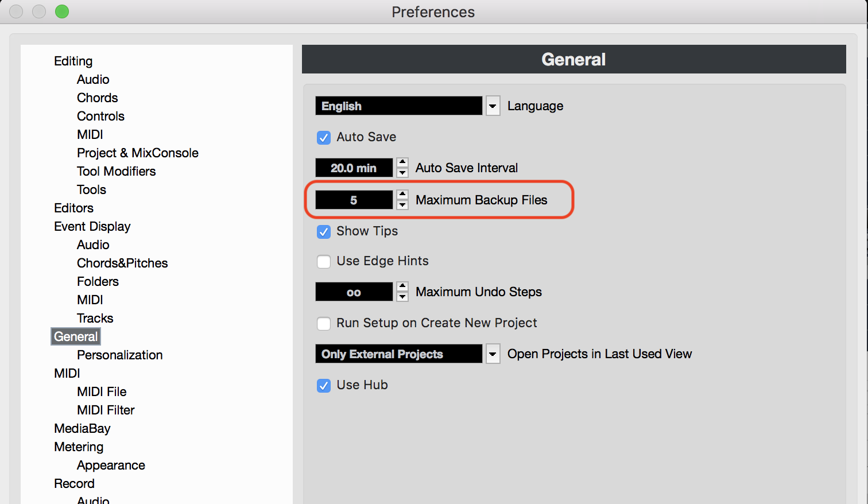Click the English language selection field

pyautogui.click(x=398, y=106)
